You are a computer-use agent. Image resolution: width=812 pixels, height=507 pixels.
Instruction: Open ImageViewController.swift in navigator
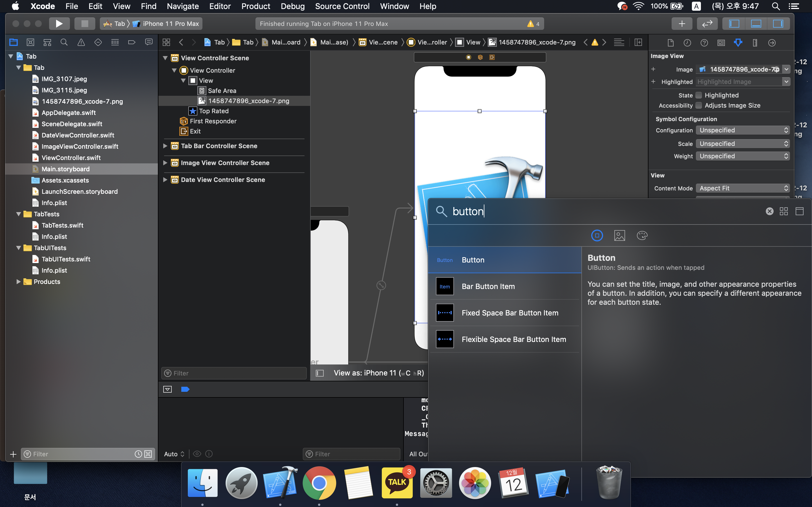coord(80,146)
